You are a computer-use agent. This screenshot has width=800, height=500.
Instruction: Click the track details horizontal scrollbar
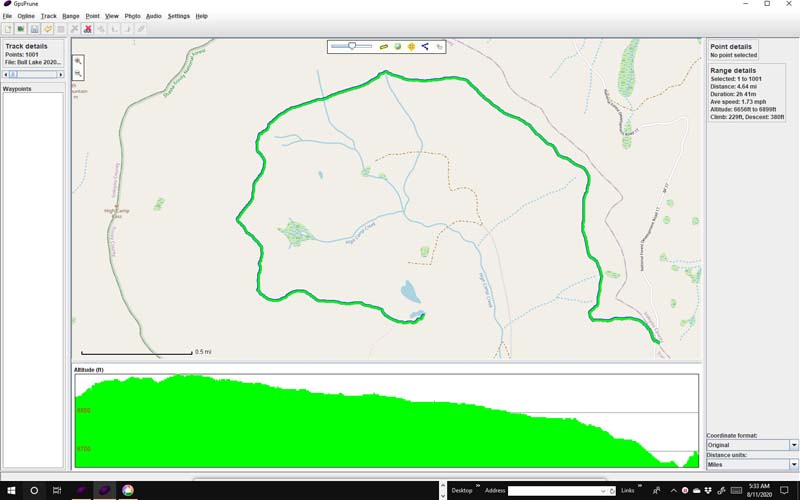click(x=33, y=74)
